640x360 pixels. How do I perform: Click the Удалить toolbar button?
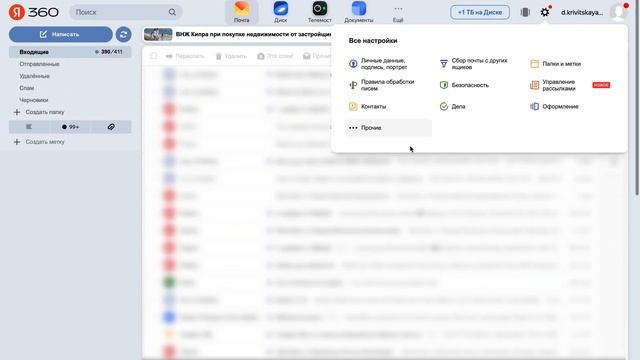pyautogui.click(x=231, y=56)
